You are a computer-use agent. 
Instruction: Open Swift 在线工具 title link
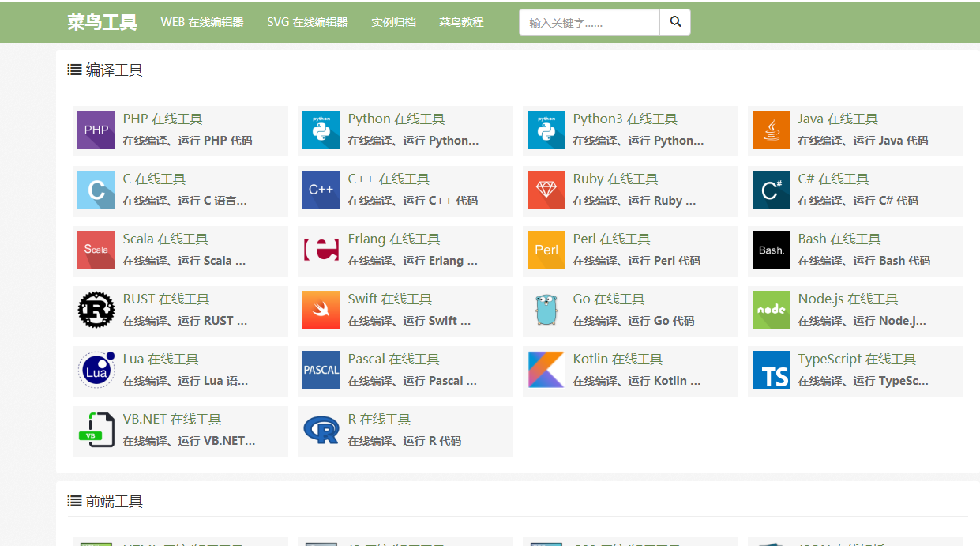[x=389, y=299]
